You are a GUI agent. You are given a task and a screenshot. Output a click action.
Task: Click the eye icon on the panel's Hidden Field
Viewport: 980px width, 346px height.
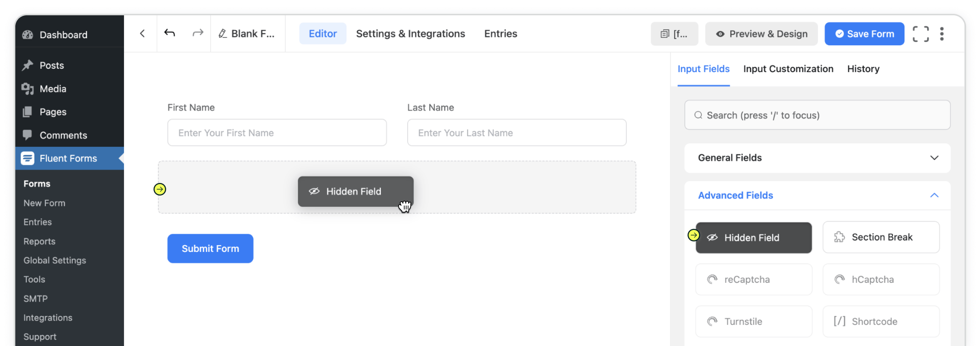(x=713, y=238)
